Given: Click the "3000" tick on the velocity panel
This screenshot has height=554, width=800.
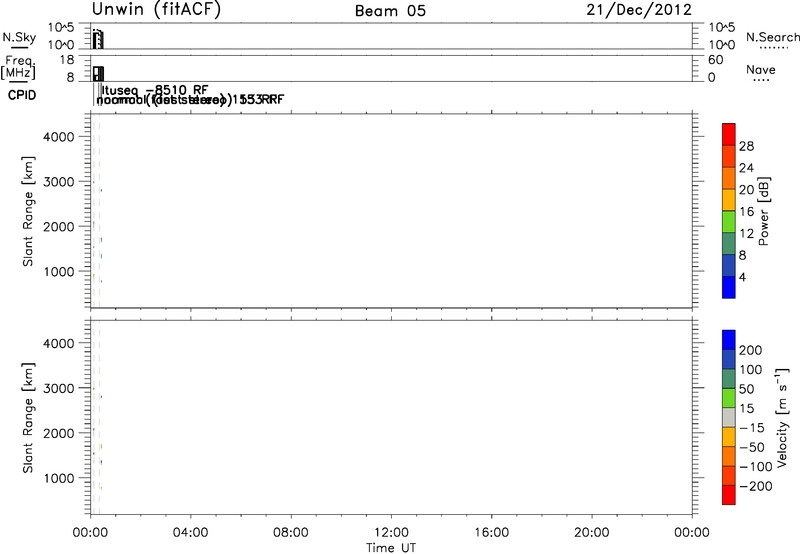Looking at the screenshot, I should pos(59,388).
